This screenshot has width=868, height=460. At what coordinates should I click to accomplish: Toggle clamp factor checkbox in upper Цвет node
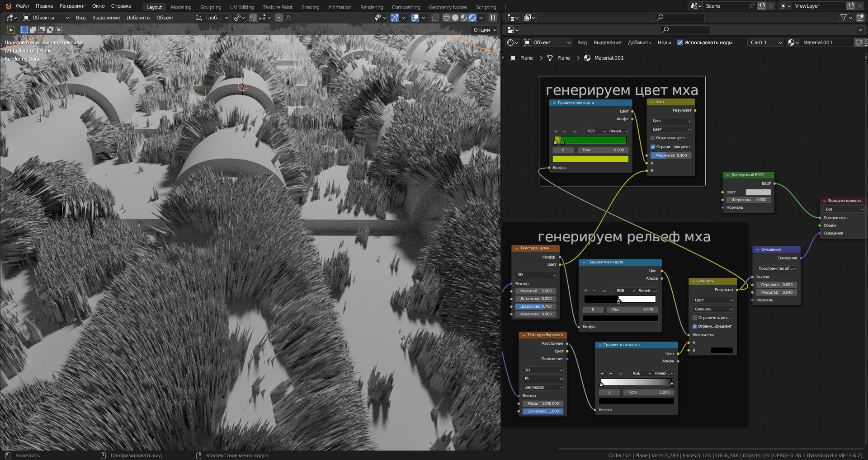(653, 147)
